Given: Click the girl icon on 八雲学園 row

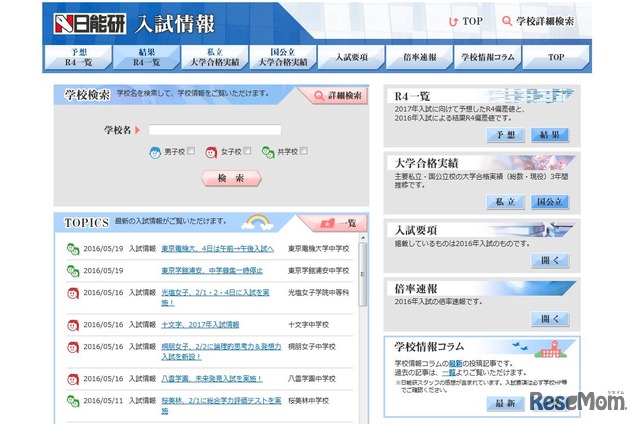Looking at the screenshot, I should click(73, 379).
